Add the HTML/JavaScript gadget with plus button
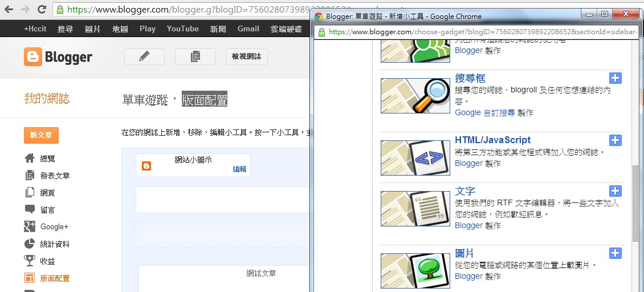This screenshot has height=292, width=644. (616, 140)
